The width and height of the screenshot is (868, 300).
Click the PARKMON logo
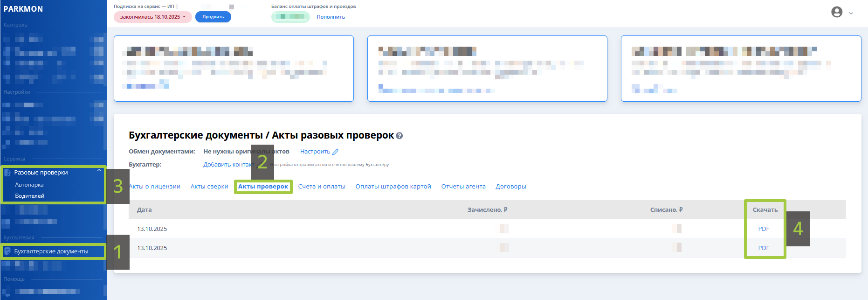click(23, 9)
